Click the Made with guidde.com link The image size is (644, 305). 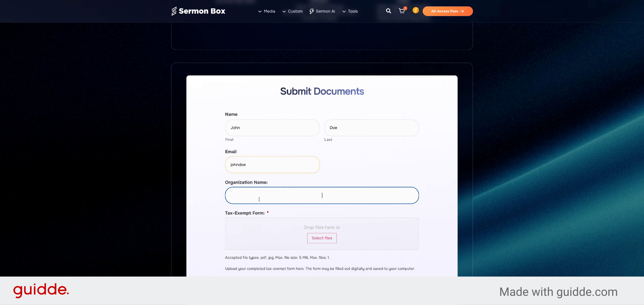558,292
